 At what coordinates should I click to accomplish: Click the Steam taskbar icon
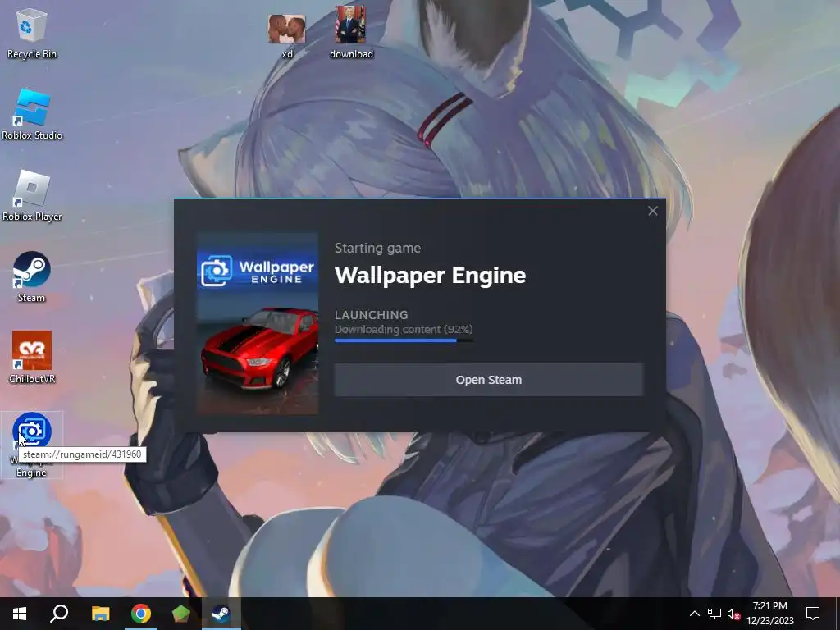tap(221, 614)
